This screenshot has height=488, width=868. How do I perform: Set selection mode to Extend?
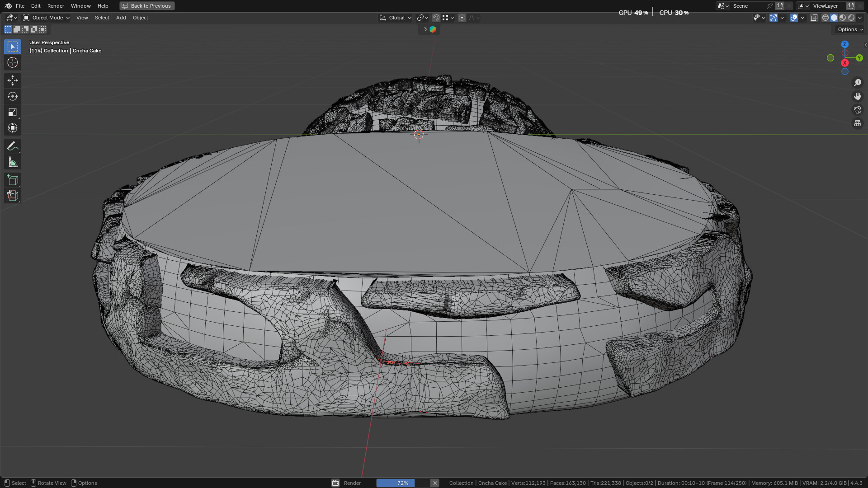coord(17,29)
